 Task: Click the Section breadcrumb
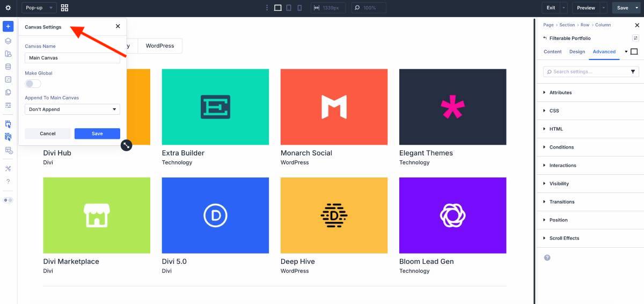coord(567,25)
